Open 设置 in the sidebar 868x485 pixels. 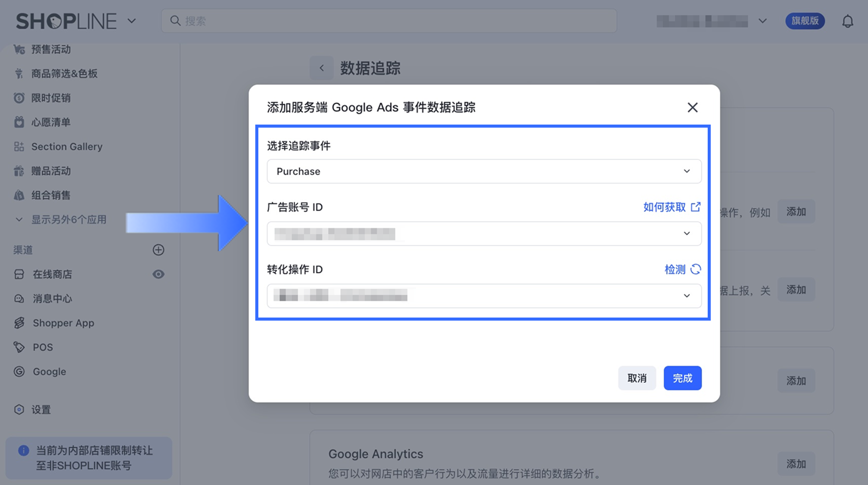[x=41, y=409]
